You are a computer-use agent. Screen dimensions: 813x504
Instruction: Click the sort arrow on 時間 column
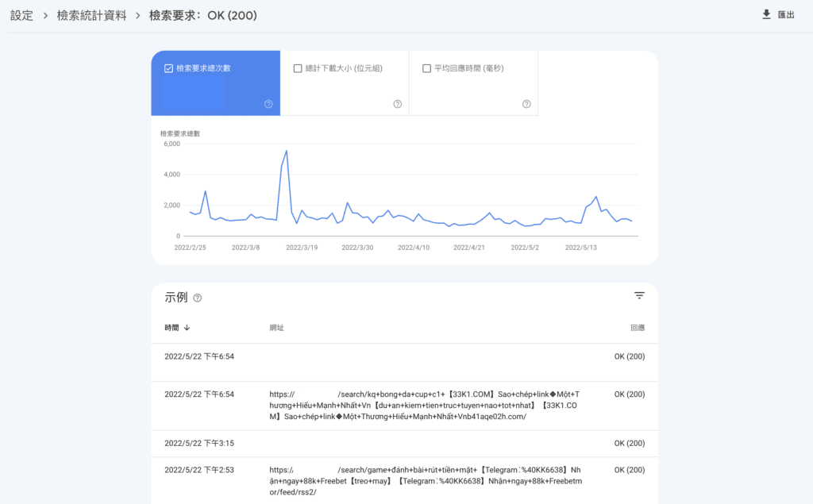pyautogui.click(x=188, y=327)
